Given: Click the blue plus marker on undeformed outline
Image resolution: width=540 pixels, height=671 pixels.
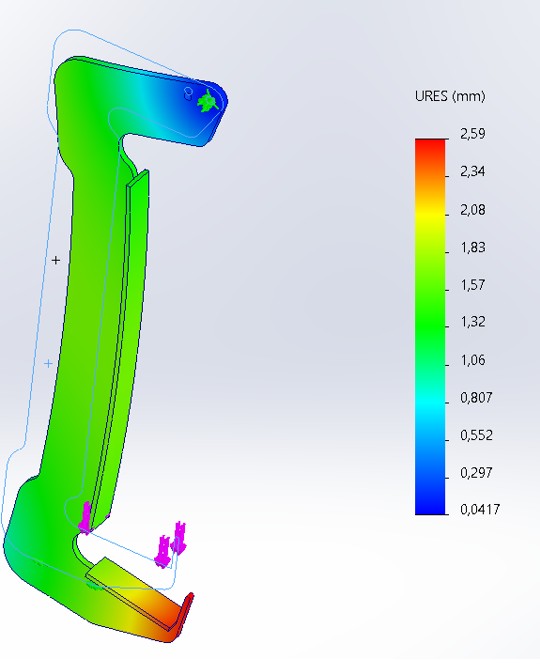Looking at the screenshot, I should (x=48, y=363).
